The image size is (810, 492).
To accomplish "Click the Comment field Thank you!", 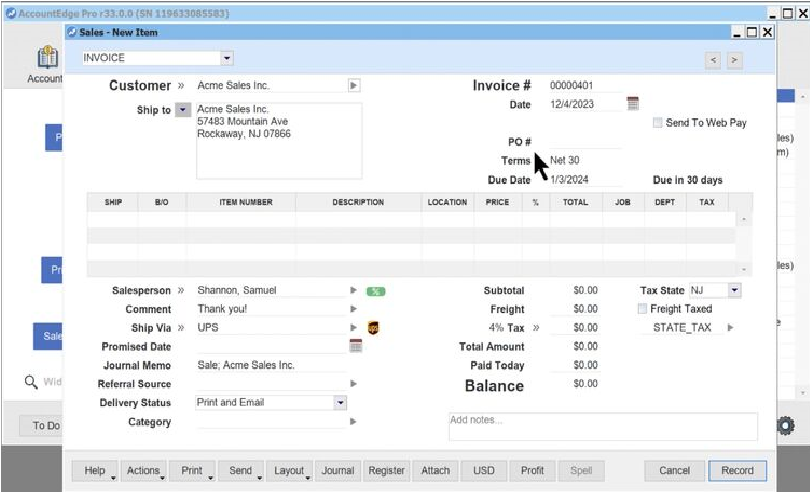I will coord(271,309).
